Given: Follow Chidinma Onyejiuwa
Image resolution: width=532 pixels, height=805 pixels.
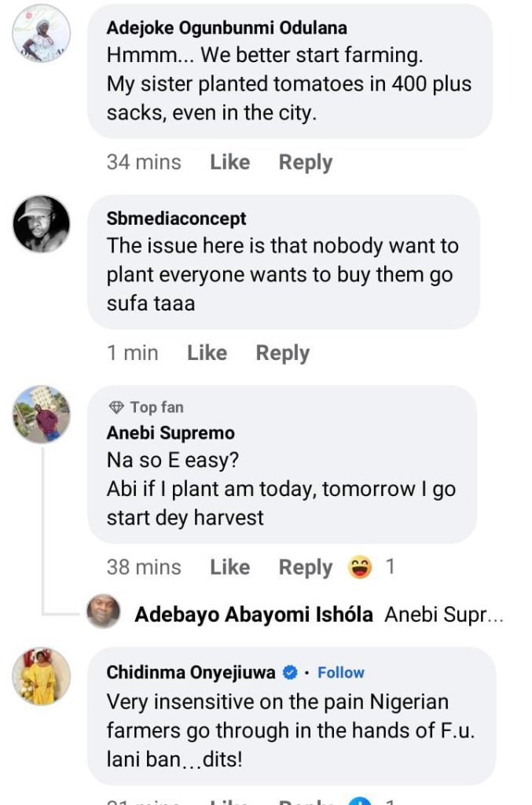Looking at the screenshot, I should 341,673.
